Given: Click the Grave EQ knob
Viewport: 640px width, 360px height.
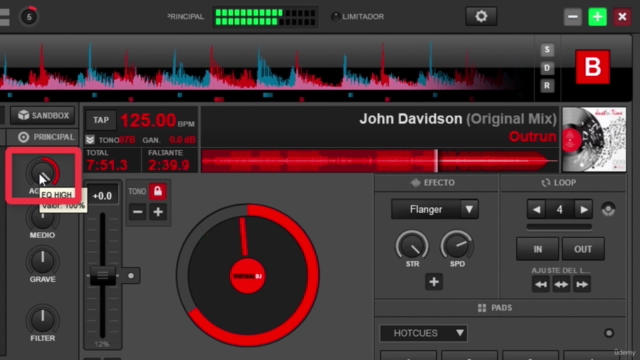Looking at the screenshot, I should pos(42,262).
